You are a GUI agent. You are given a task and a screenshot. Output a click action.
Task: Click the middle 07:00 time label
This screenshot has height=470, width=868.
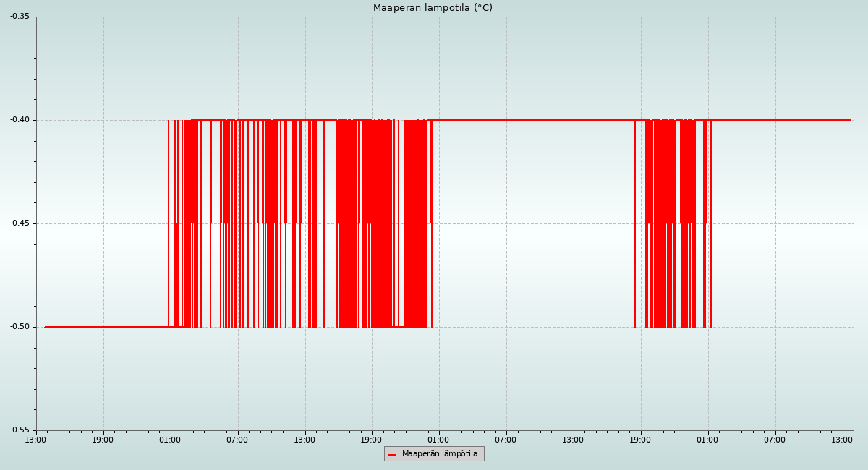506,440
